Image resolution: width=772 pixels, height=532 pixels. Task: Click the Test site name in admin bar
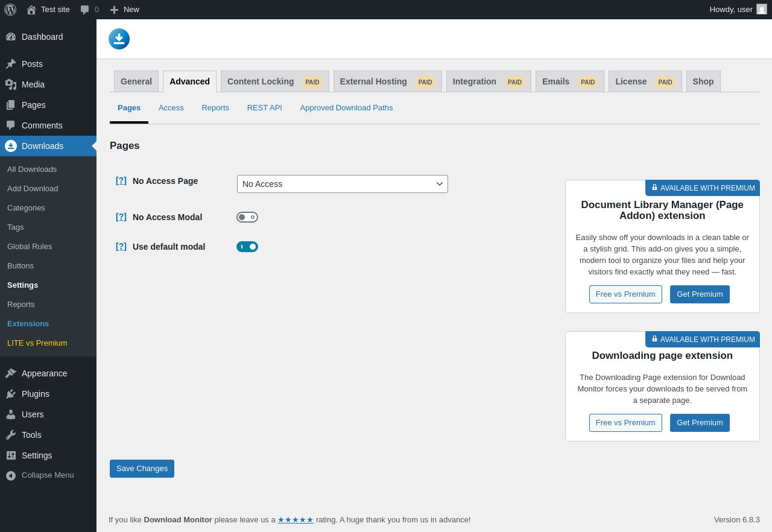tap(55, 10)
